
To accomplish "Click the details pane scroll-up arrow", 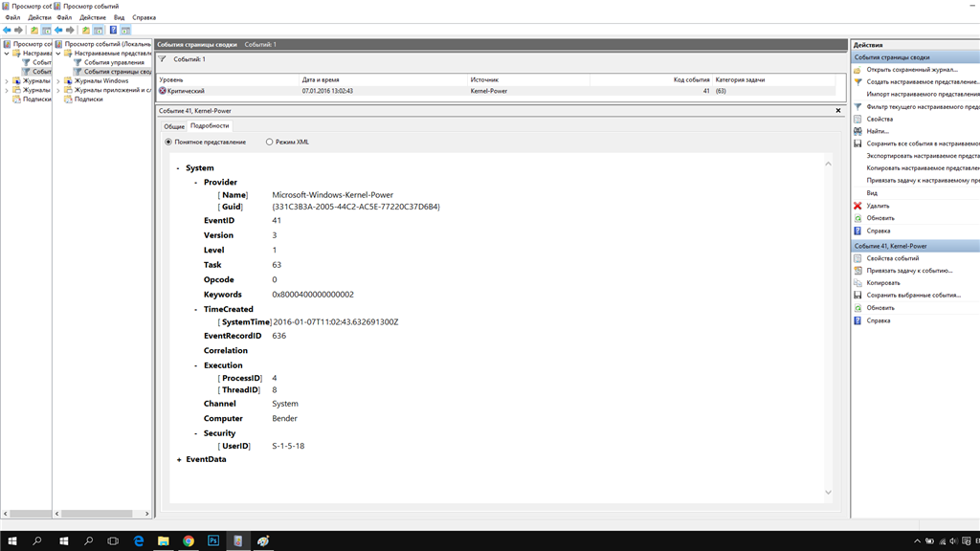I will [x=828, y=165].
